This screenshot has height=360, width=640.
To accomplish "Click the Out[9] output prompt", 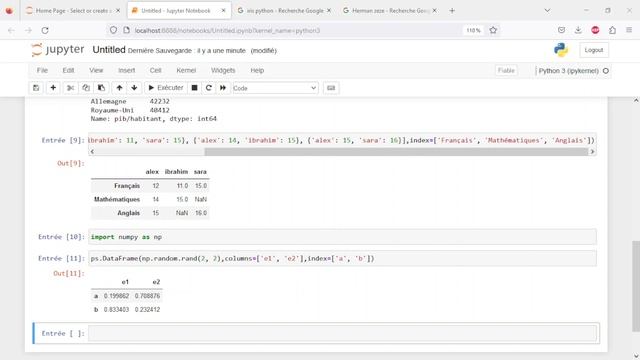I will pyautogui.click(x=71, y=163).
